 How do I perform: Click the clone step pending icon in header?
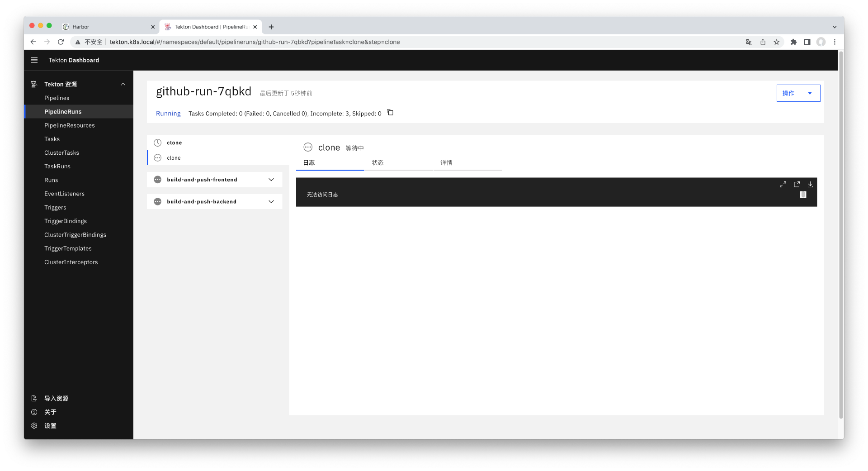pyautogui.click(x=308, y=147)
